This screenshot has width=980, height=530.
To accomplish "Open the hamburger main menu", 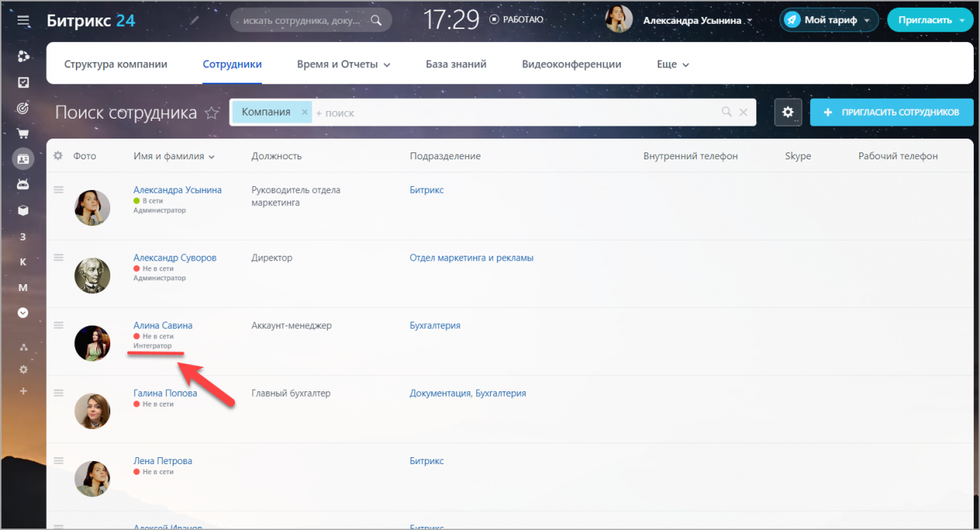I will pos(23,21).
